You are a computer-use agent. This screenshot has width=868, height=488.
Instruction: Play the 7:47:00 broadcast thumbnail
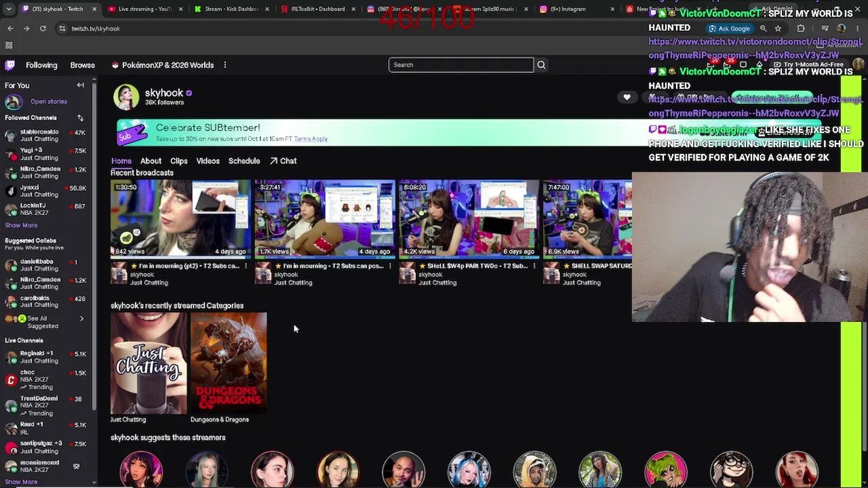pos(587,218)
